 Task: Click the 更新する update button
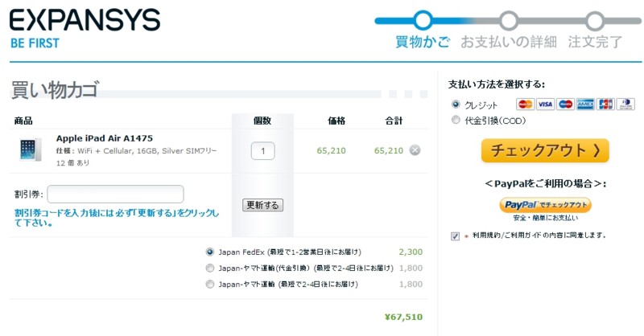(263, 205)
